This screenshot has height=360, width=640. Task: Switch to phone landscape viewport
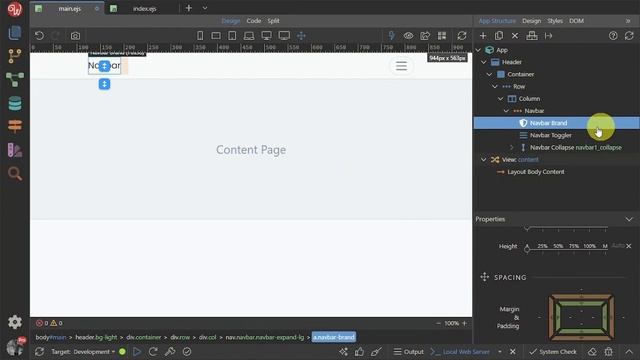tap(216, 36)
